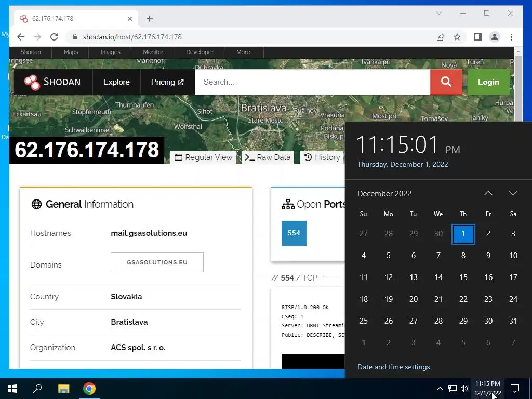Switch to Raw Data tab
The image size is (532, 399).
pos(268,157)
